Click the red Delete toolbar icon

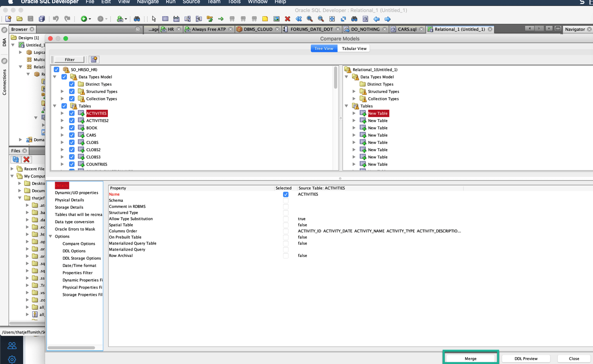click(x=287, y=19)
